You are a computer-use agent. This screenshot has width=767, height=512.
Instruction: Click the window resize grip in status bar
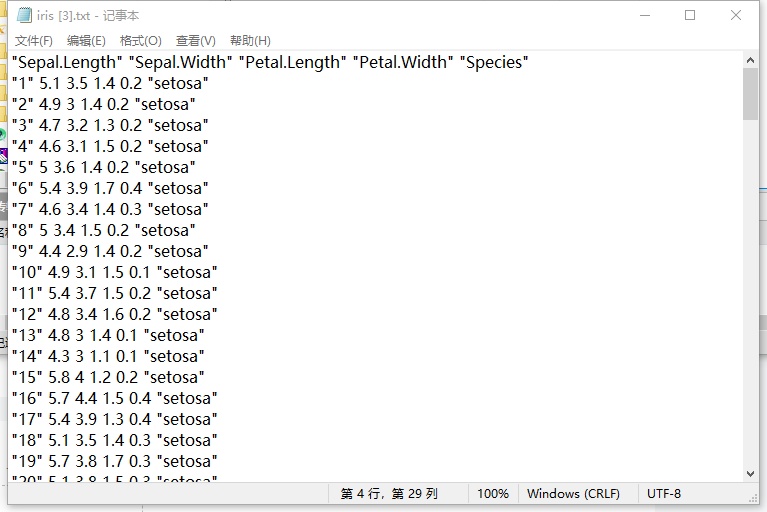point(753,498)
